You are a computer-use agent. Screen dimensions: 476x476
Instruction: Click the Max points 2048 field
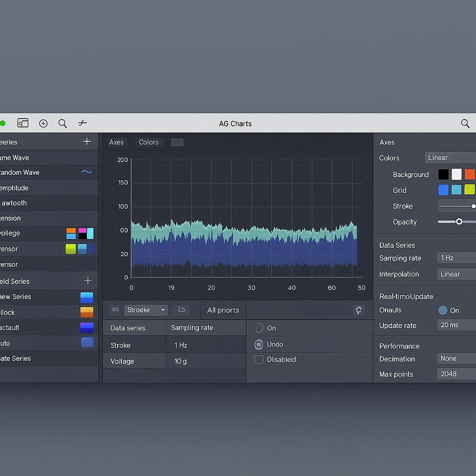coord(456,374)
